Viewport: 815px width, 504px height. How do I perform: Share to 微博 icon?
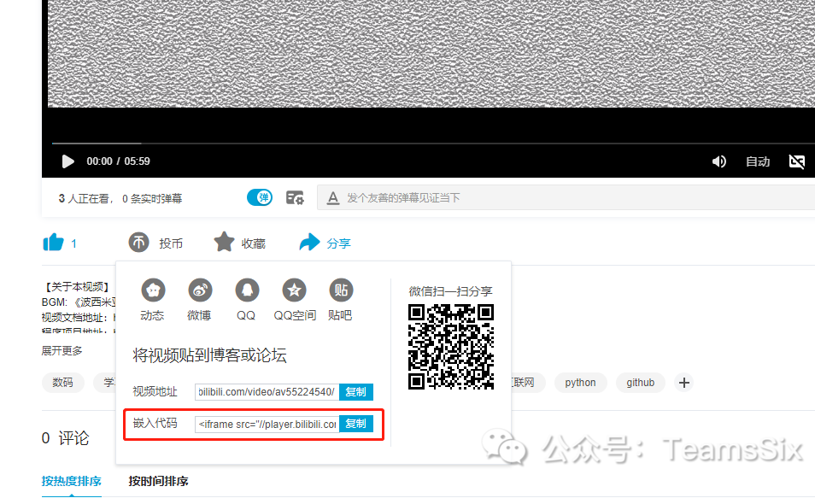(200, 290)
